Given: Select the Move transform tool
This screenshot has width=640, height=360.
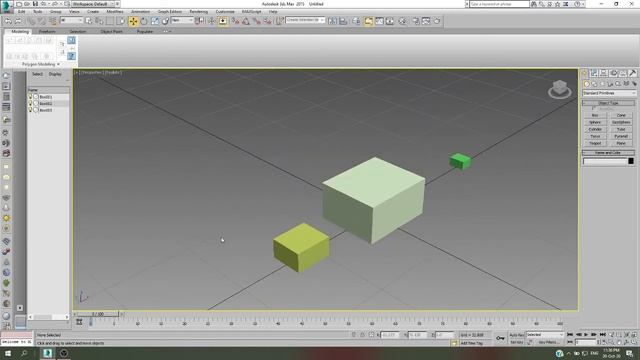Looking at the screenshot, I should 133,21.
